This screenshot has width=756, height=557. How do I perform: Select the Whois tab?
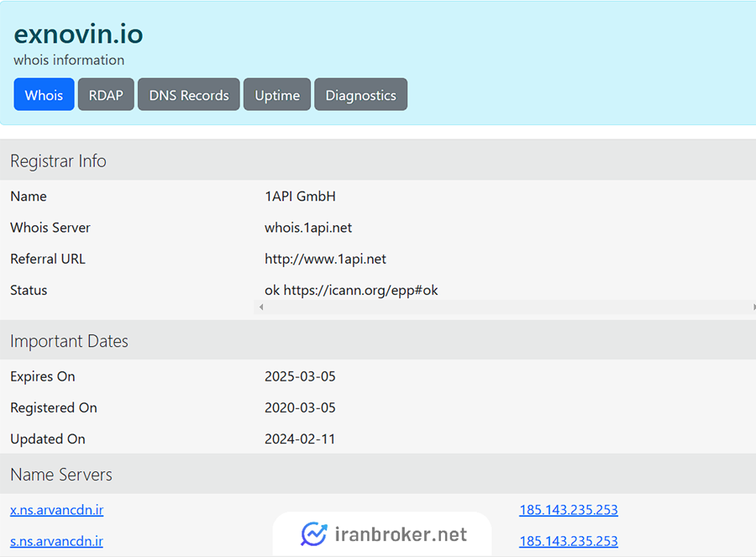pyautogui.click(x=44, y=95)
